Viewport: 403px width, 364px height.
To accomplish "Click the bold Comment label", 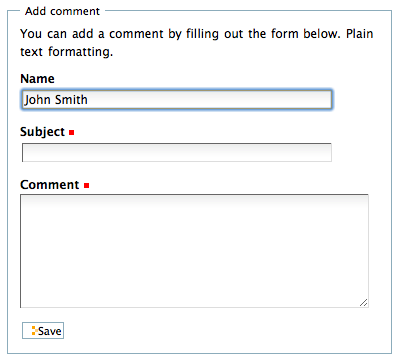I will tap(50, 185).
